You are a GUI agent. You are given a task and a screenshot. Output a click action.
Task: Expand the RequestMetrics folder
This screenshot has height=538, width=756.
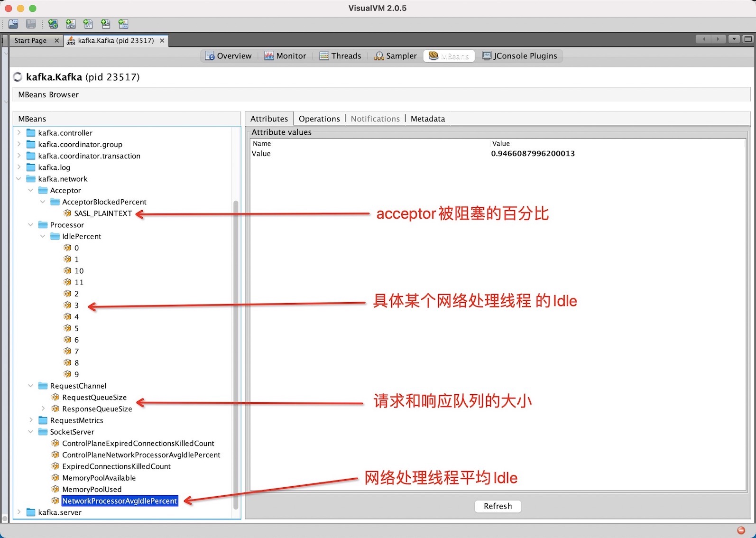[31, 420]
